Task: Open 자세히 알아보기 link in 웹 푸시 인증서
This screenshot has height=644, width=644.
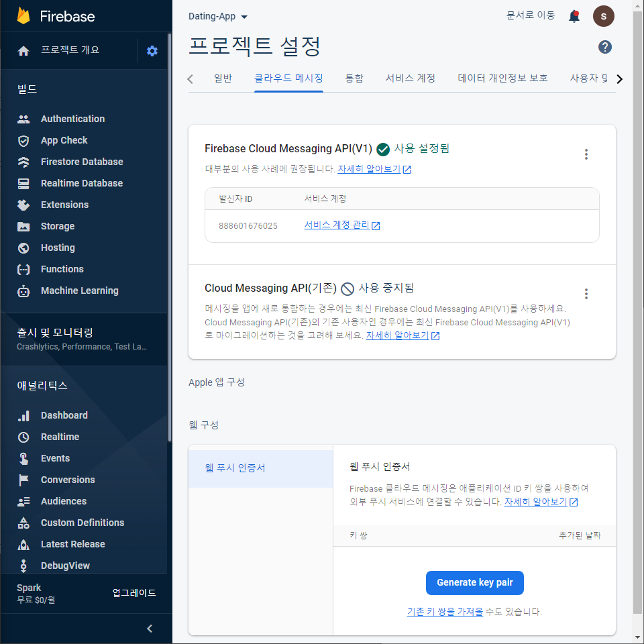Action: click(x=541, y=502)
